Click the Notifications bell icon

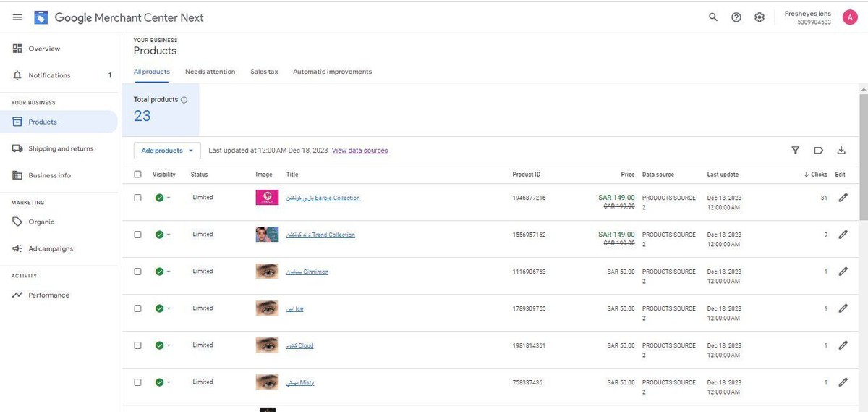click(x=17, y=75)
